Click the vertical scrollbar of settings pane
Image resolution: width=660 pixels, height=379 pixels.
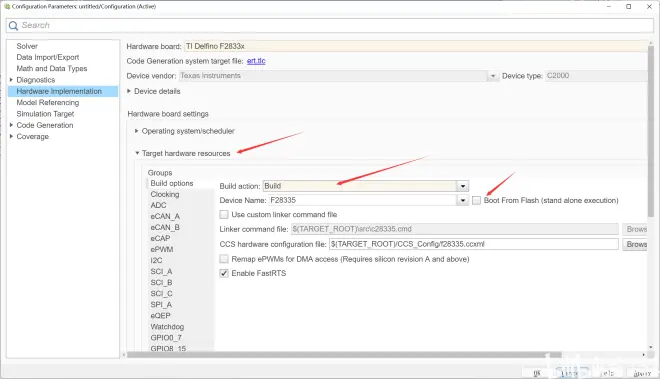[651, 131]
